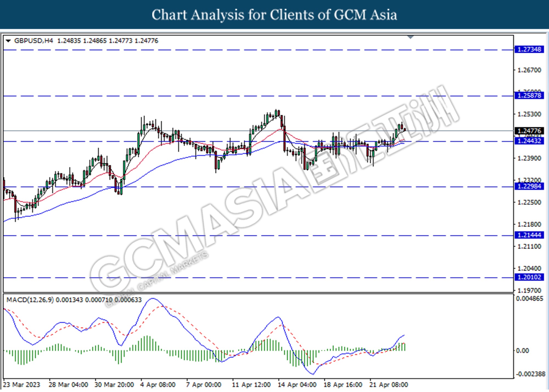Click the 1.19700 price axis value
Screen dimensions: 549x392
529,290
